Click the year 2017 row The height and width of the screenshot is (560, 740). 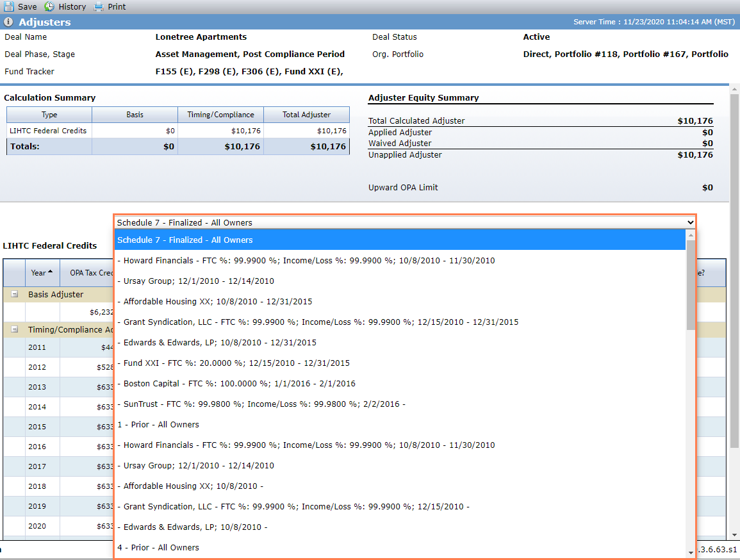point(58,466)
